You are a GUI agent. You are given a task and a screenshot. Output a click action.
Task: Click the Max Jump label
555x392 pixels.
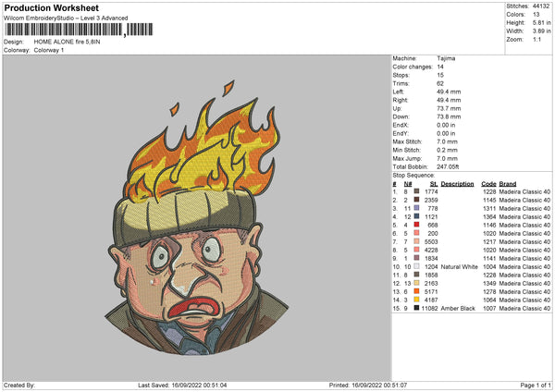point(407,158)
